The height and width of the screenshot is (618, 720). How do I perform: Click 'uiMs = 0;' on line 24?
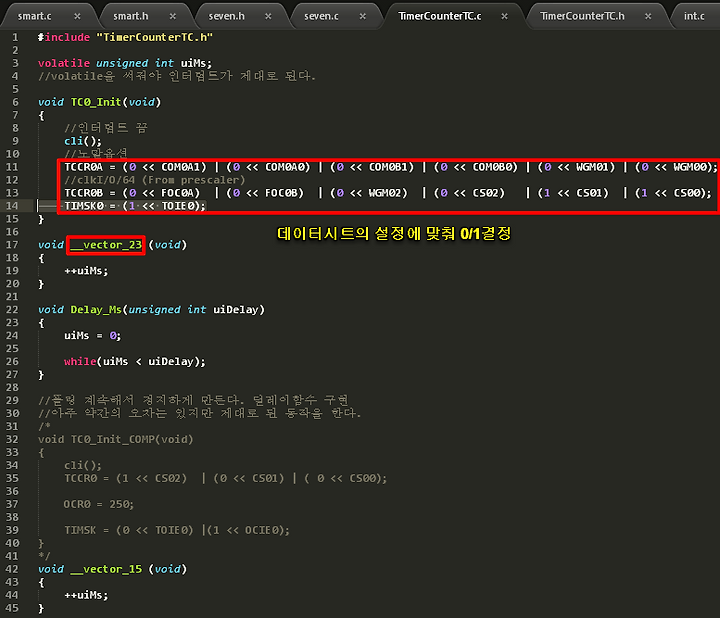click(x=92, y=336)
